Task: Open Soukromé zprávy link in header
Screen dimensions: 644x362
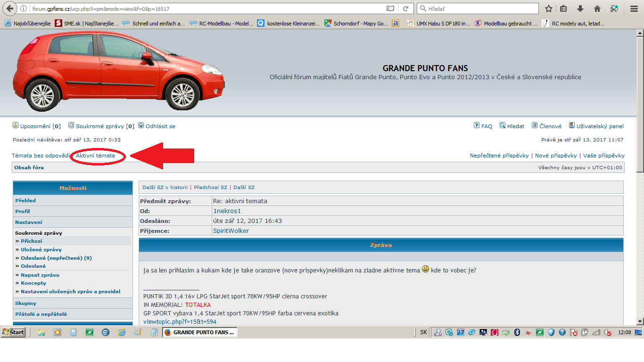Action: tap(101, 126)
